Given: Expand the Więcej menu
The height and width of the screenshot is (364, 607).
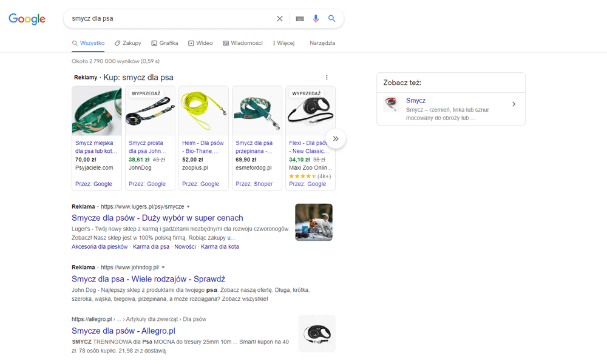Looking at the screenshot, I should coord(283,43).
